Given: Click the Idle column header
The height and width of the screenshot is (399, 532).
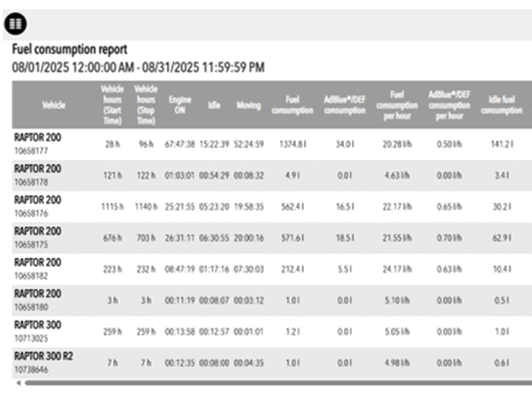Looking at the screenshot, I should tap(214, 105).
